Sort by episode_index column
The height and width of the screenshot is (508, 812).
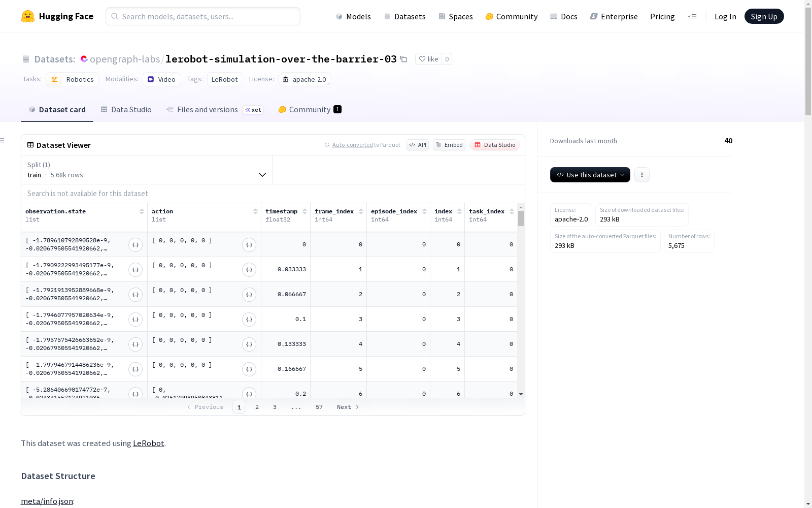coord(424,211)
